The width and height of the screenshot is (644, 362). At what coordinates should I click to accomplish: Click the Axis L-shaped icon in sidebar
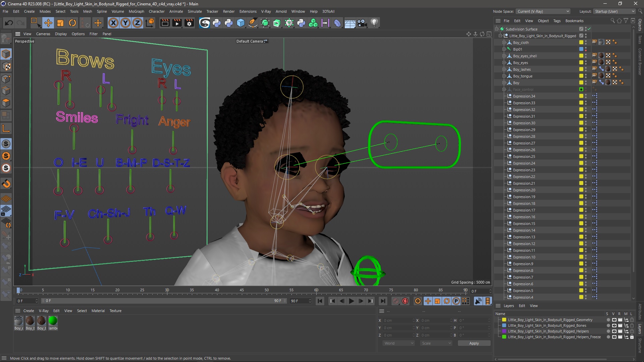click(x=6, y=128)
